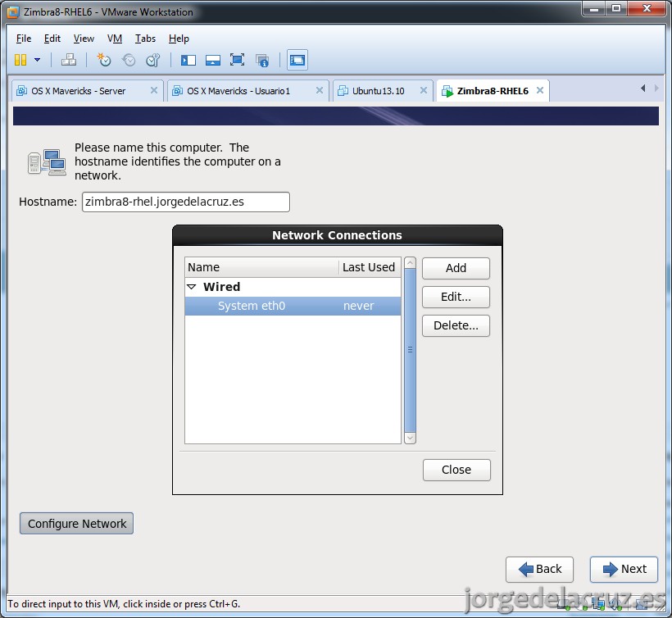Viewport: 672px width, 618px height.
Task: Click the scrollbar up arrow in connections list
Action: coord(410,262)
